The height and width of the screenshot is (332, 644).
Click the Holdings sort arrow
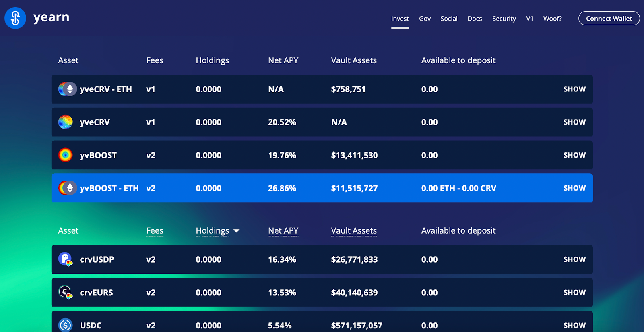tap(237, 231)
